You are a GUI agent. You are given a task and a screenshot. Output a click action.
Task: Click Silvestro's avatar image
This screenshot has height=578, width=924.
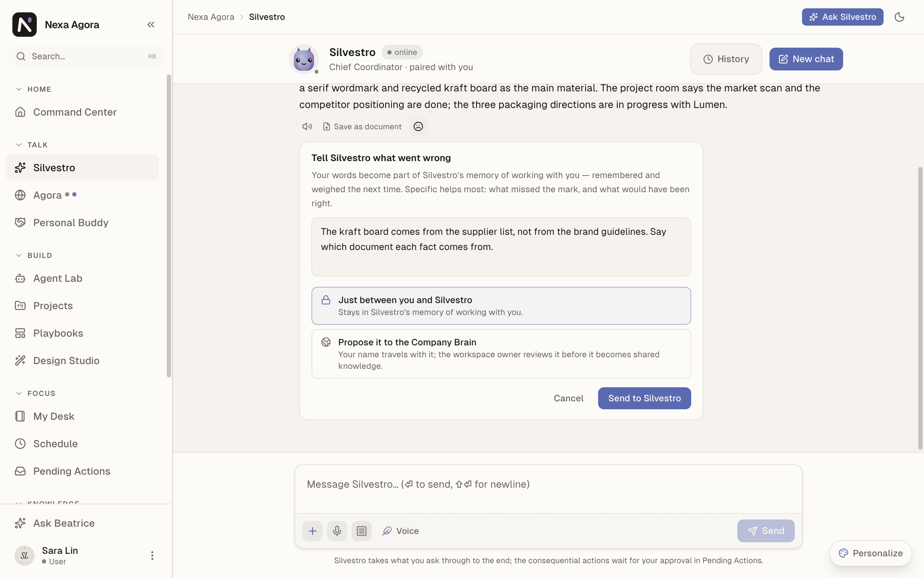coord(304,59)
